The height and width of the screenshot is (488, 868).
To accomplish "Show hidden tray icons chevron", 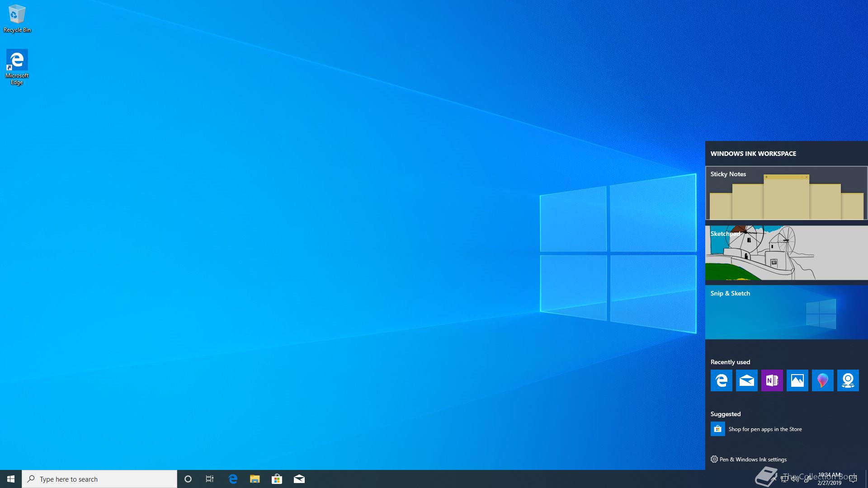I will pos(774,479).
